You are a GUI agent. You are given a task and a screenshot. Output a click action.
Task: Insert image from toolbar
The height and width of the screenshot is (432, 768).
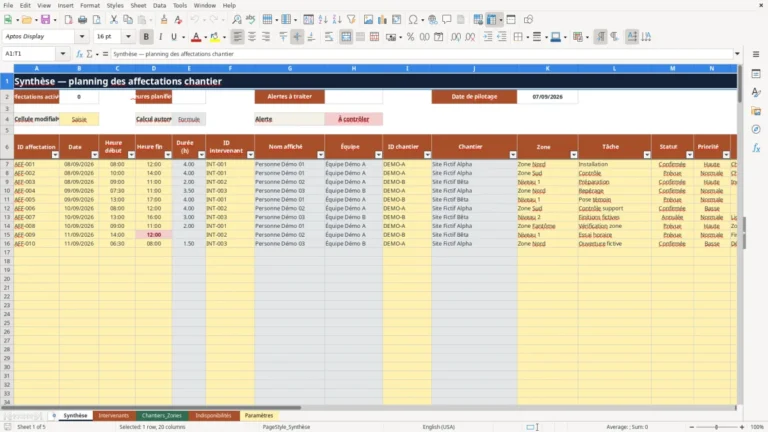(x=368, y=20)
